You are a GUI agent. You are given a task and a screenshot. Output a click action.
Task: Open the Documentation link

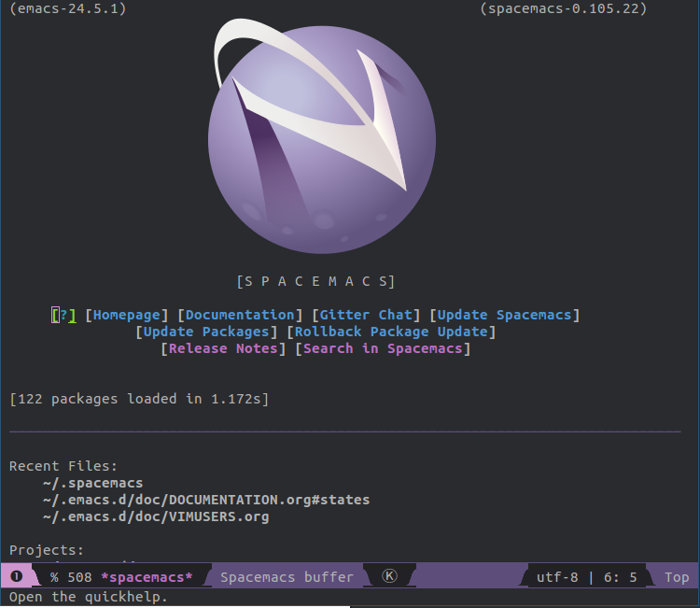coord(240,316)
